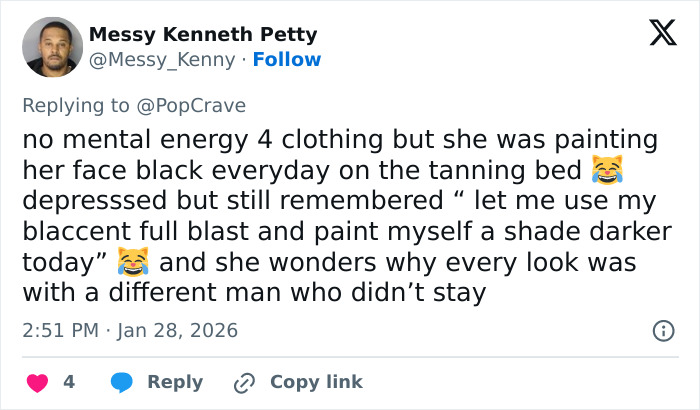
Task: Click the chain link icon
Action: click(244, 382)
